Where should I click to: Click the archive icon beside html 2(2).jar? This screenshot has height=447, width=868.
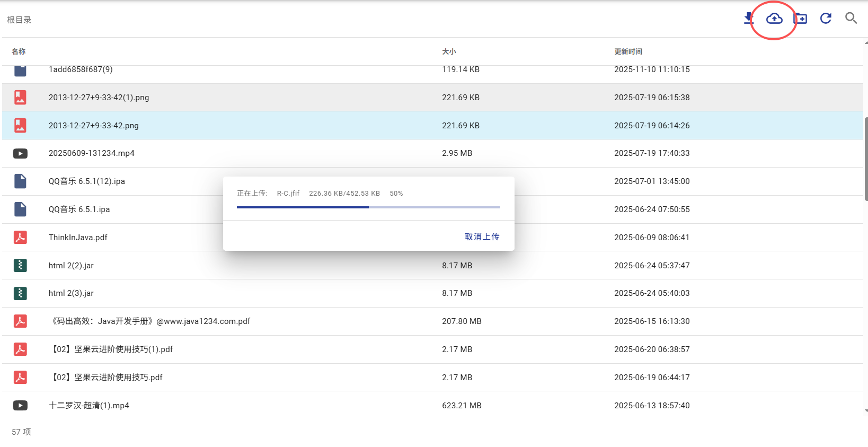[x=20, y=265]
